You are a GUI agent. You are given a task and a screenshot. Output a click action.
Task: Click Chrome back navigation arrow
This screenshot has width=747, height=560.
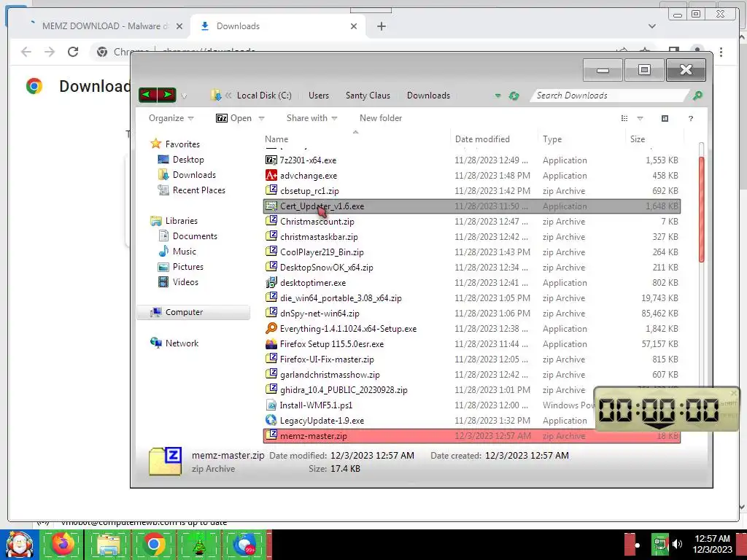coord(26,52)
